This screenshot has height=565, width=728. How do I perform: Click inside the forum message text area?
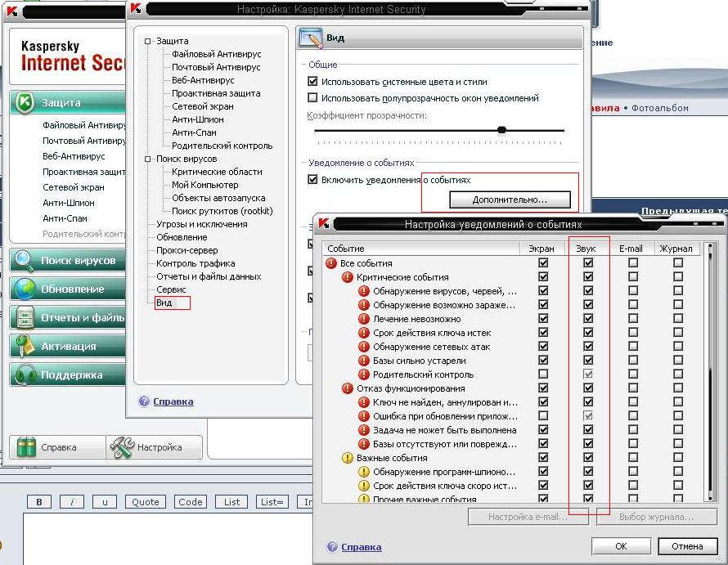pyautogui.click(x=167, y=539)
